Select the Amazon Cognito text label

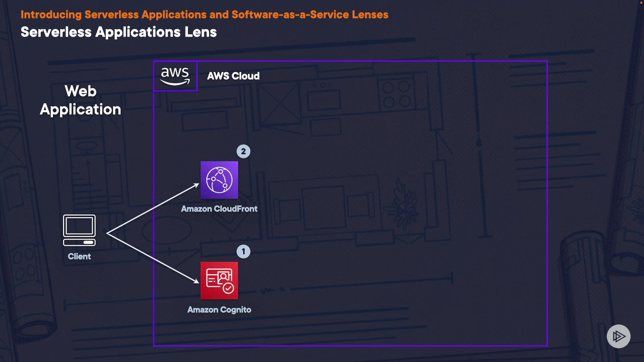(x=219, y=310)
